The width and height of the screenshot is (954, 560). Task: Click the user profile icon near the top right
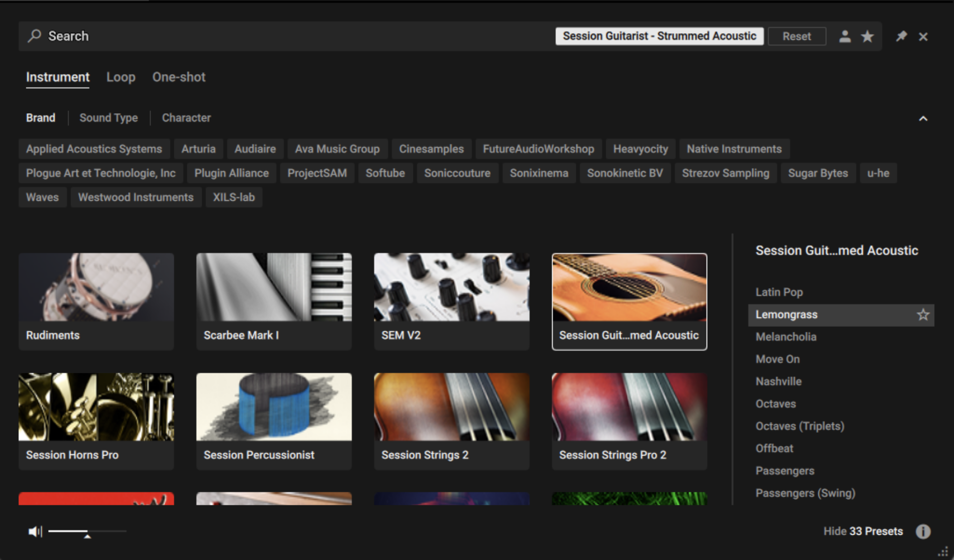point(845,36)
